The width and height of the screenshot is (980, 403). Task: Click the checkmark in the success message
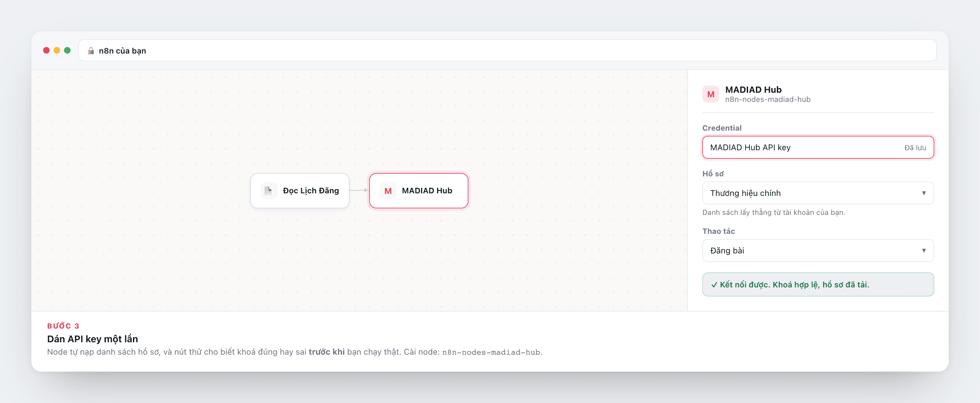(714, 285)
